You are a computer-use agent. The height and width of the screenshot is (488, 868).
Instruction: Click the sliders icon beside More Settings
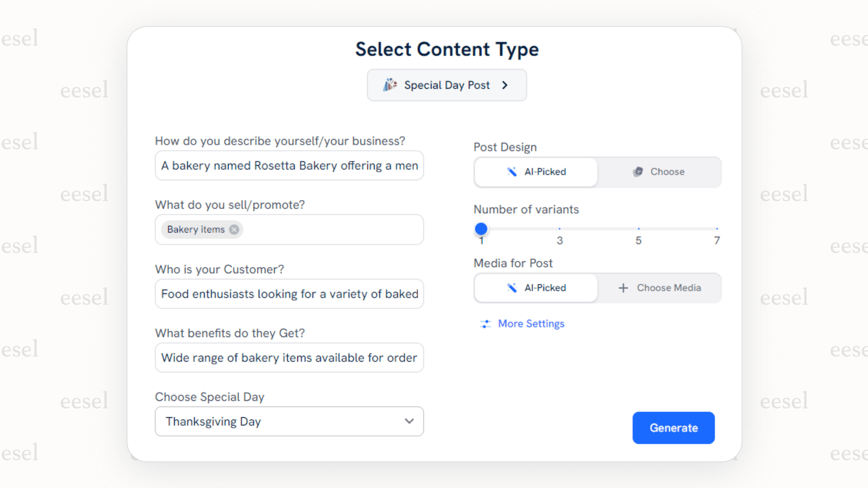click(485, 324)
